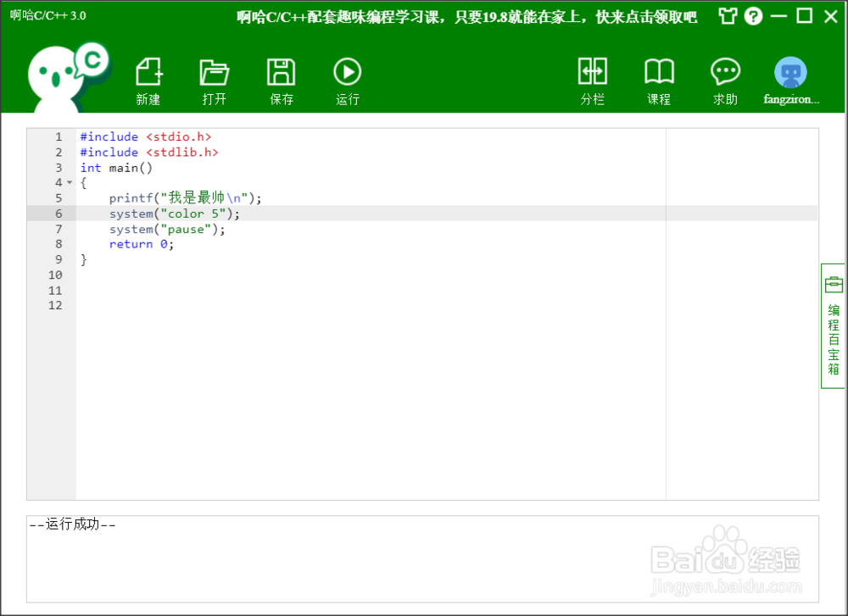Select line number 12 in gutter
This screenshot has height=616, width=848.
[55, 305]
